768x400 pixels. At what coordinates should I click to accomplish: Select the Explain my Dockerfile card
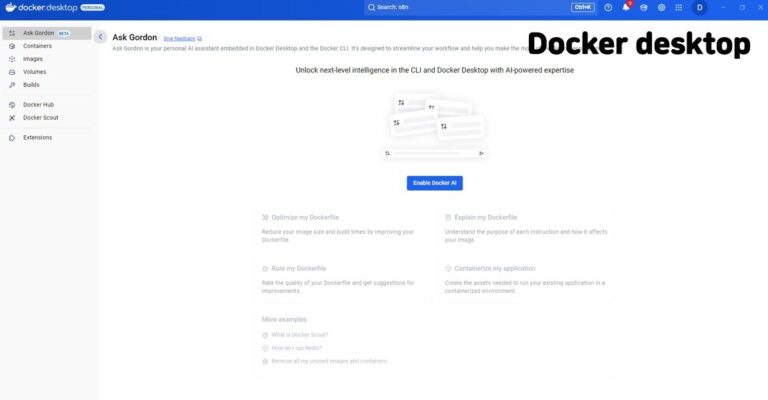coord(527,229)
